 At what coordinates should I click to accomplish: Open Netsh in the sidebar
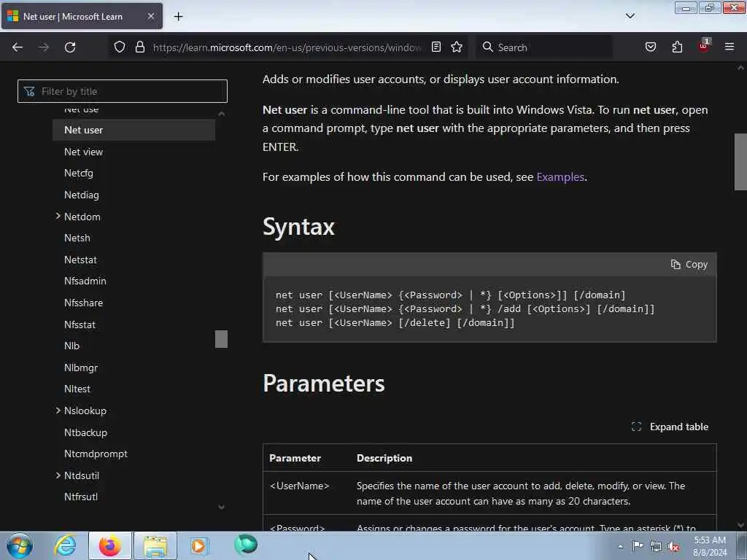coord(77,238)
